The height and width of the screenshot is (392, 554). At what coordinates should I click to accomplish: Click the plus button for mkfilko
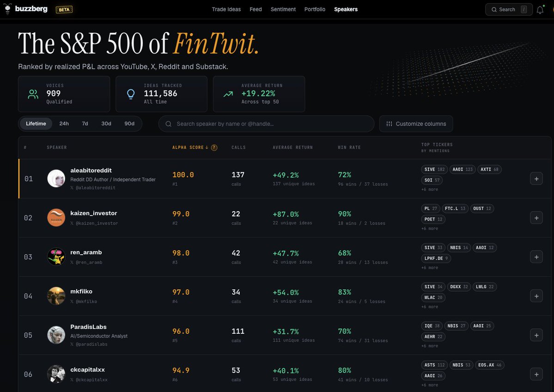coord(536,296)
